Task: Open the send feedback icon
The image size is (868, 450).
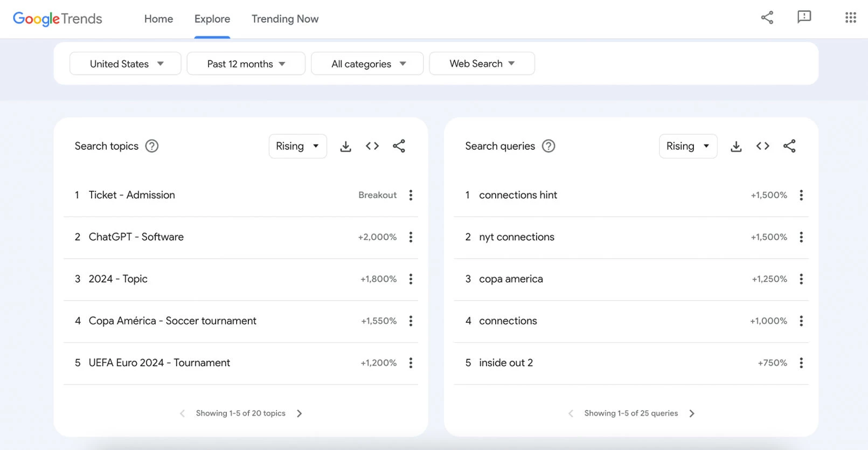Action: (804, 17)
